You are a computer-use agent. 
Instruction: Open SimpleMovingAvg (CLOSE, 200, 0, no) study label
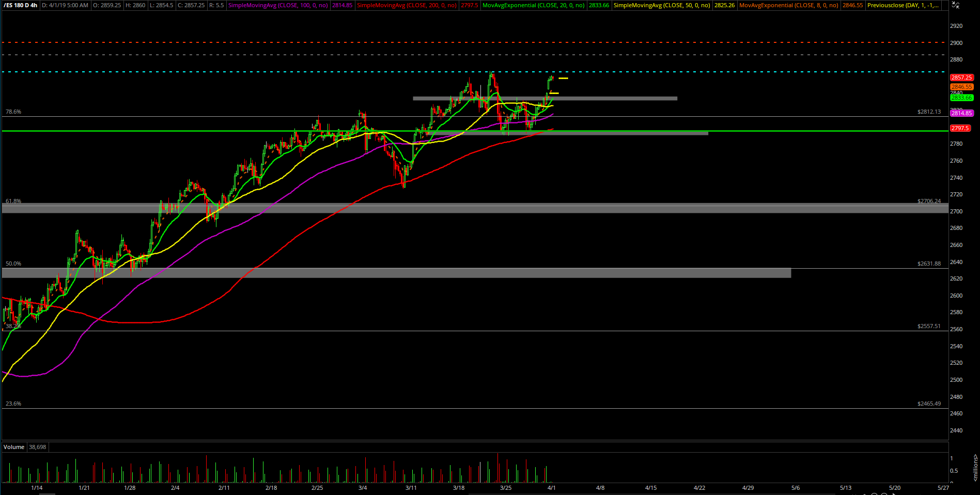pos(407,5)
